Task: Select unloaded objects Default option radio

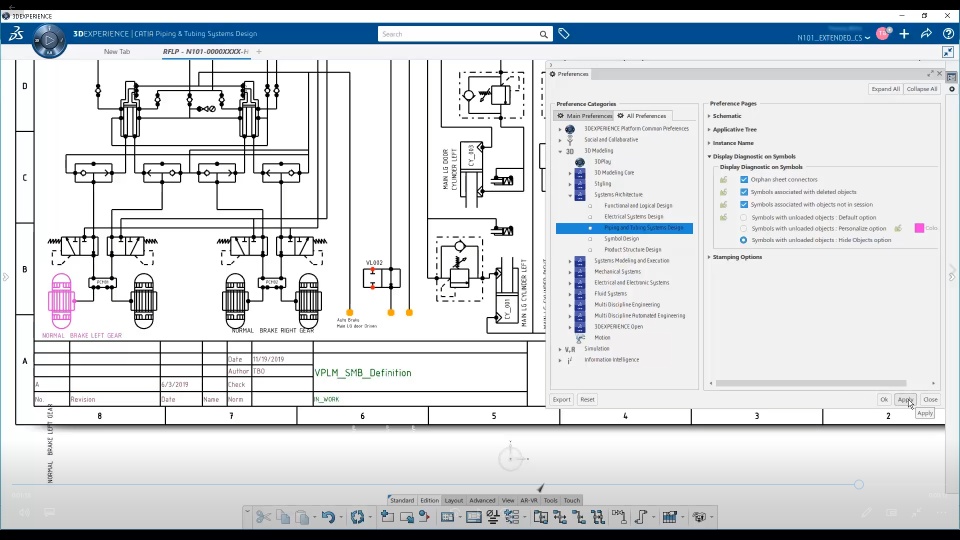Action: tap(744, 217)
